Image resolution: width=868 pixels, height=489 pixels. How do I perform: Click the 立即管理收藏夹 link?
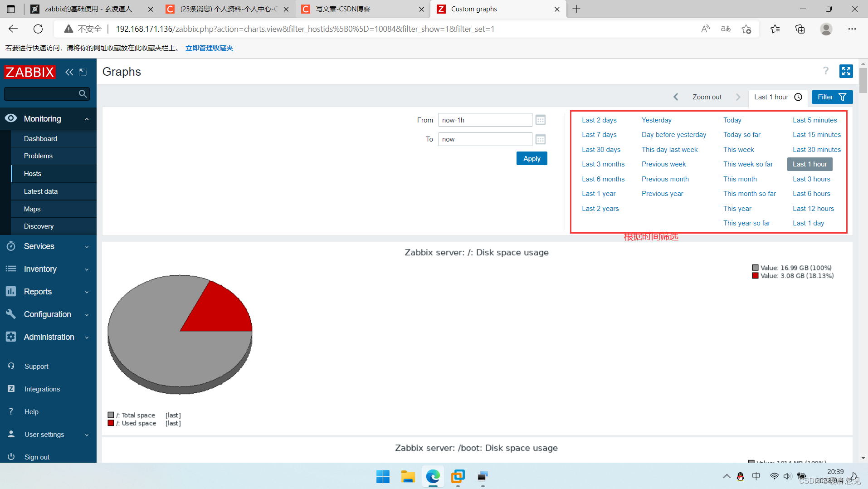(209, 48)
